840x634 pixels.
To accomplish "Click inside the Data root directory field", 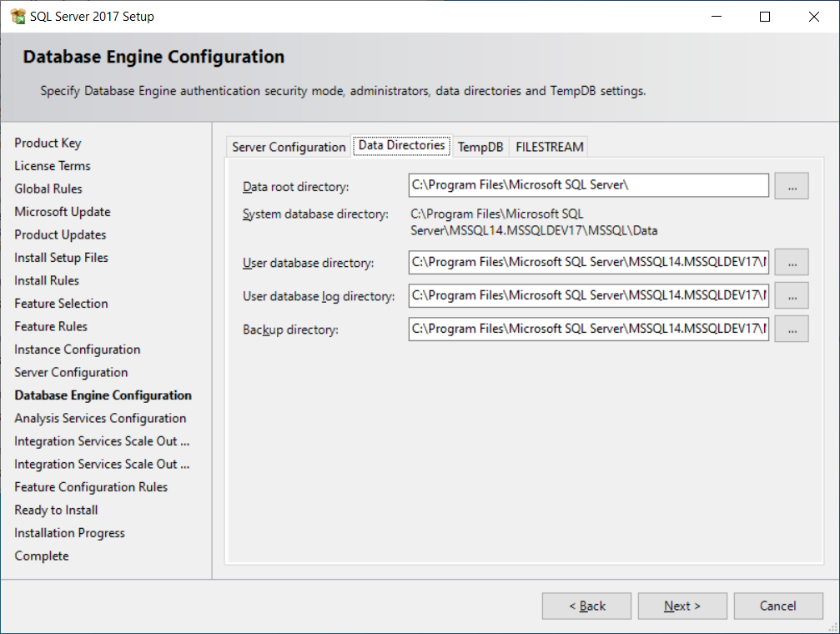I will click(x=588, y=185).
